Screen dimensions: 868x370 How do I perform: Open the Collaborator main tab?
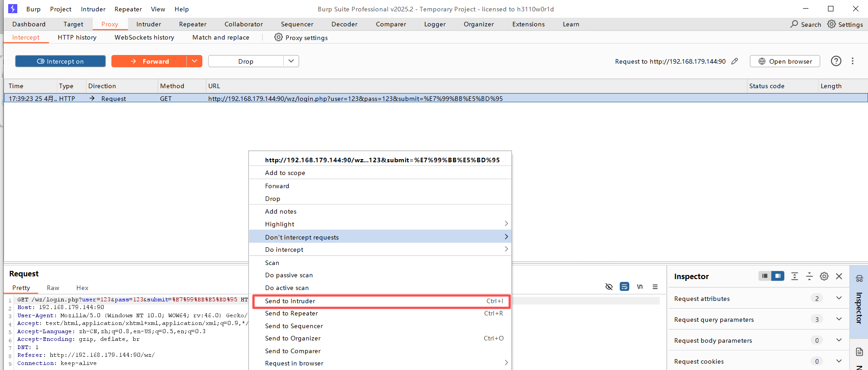(x=243, y=24)
